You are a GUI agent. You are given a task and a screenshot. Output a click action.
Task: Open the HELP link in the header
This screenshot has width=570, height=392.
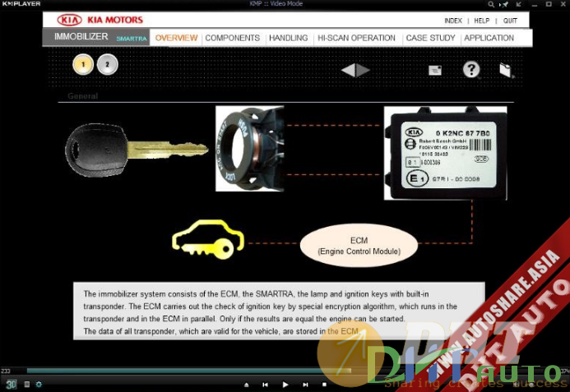tap(482, 21)
